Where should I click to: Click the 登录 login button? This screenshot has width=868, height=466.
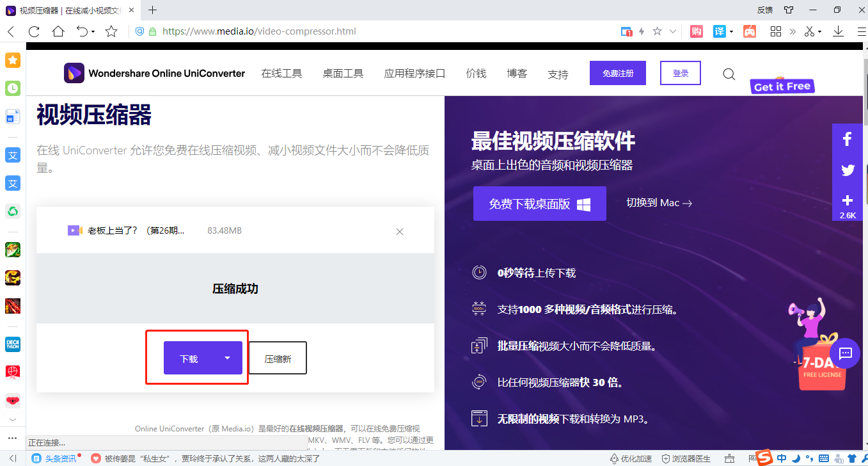click(681, 73)
